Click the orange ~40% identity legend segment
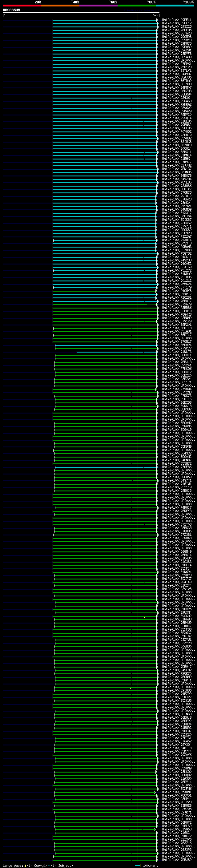Viewport: 197px width, 868px height. pos(61,6)
